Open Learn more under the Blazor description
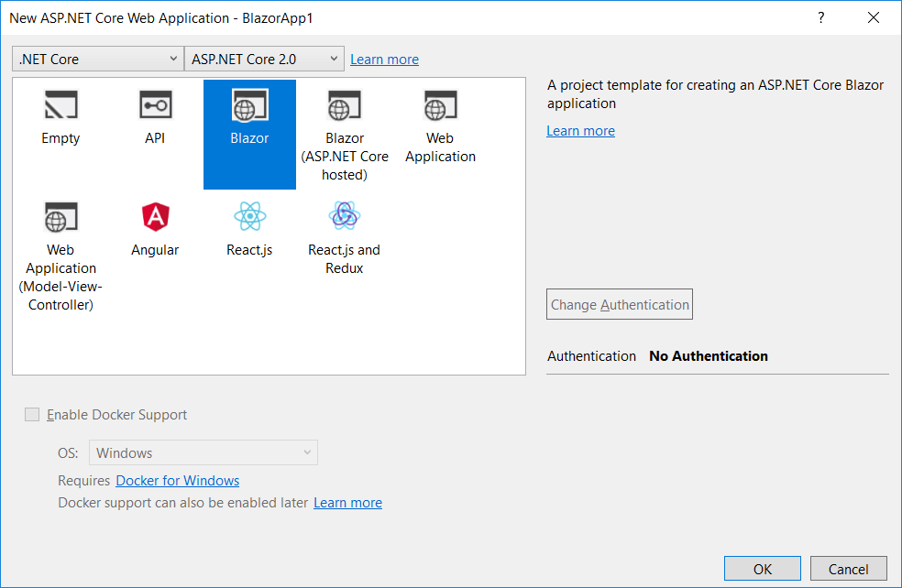The height and width of the screenshot is (588, 902). (580, 130)
